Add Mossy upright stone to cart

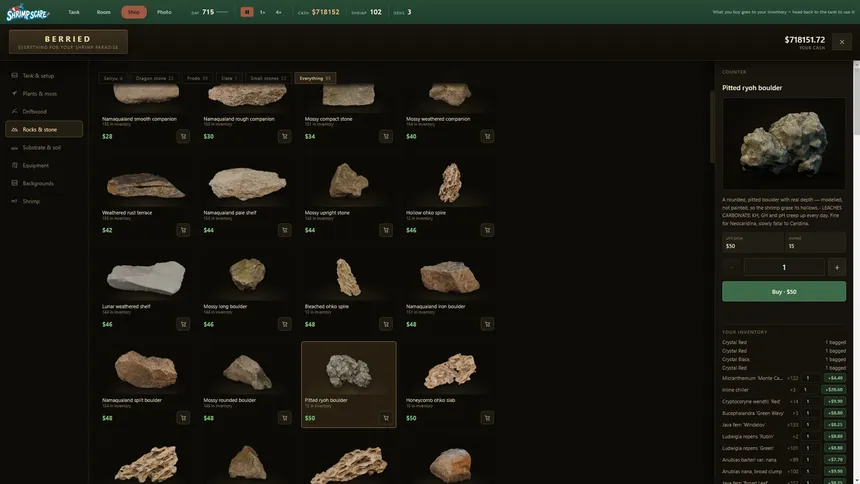point(386,230)
